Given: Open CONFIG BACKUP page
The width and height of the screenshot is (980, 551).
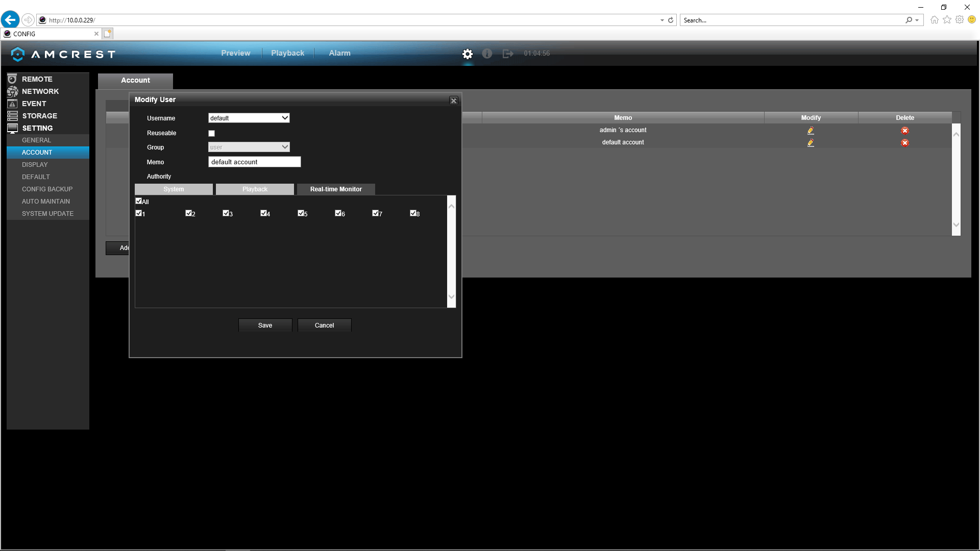Looking at the screenshot, I should (48, 189).
